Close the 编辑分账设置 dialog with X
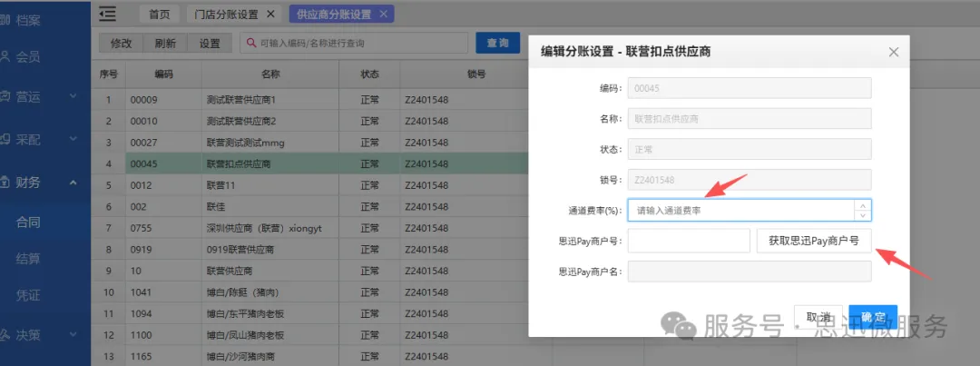980x366 pixels. [894, 53]
